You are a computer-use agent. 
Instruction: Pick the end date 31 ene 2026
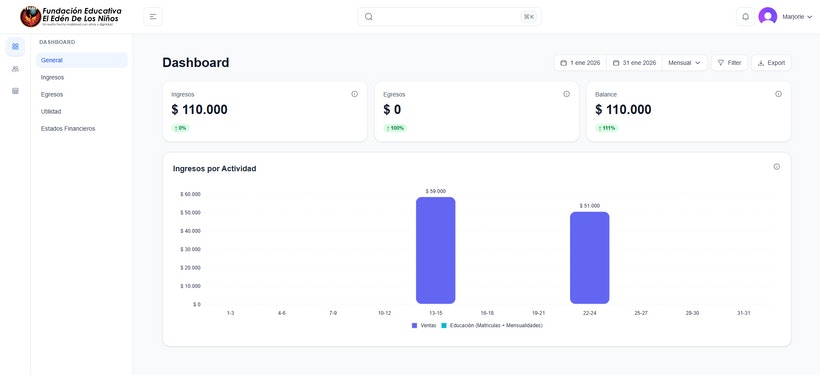634,63
